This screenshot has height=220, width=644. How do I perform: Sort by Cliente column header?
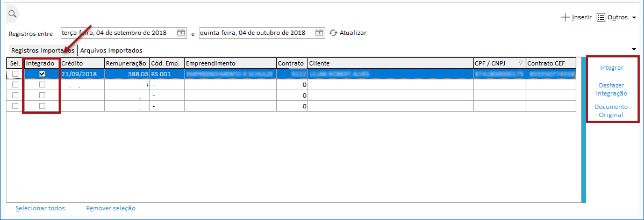point(390,63)
